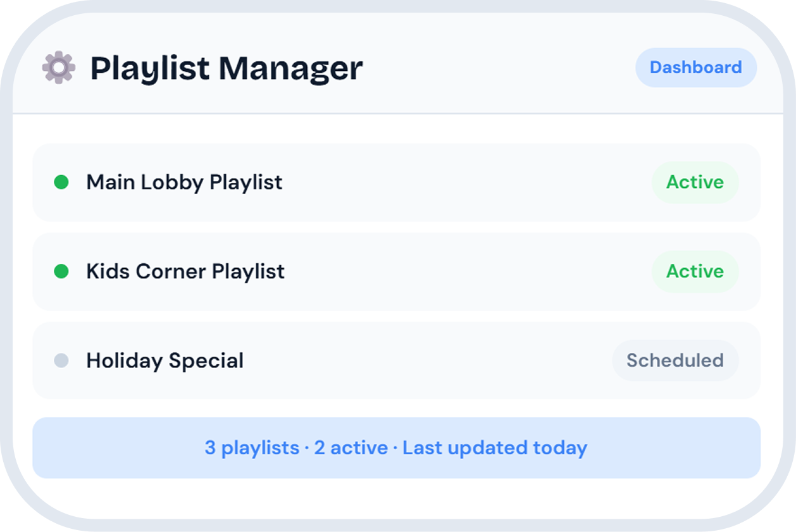
Task: Toggle Active badge on Kids Corner Playlist
Action: coord(695,272)
